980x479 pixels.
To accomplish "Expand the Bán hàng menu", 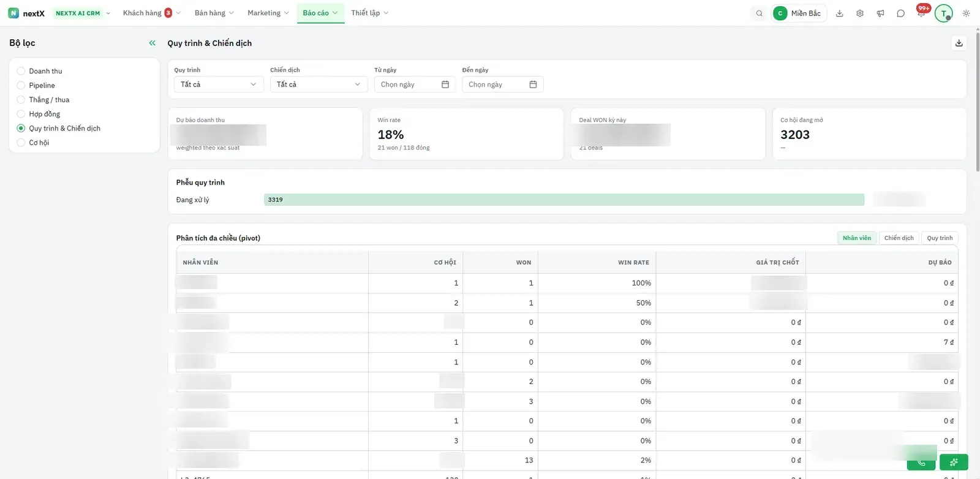I will pos(214,13).
